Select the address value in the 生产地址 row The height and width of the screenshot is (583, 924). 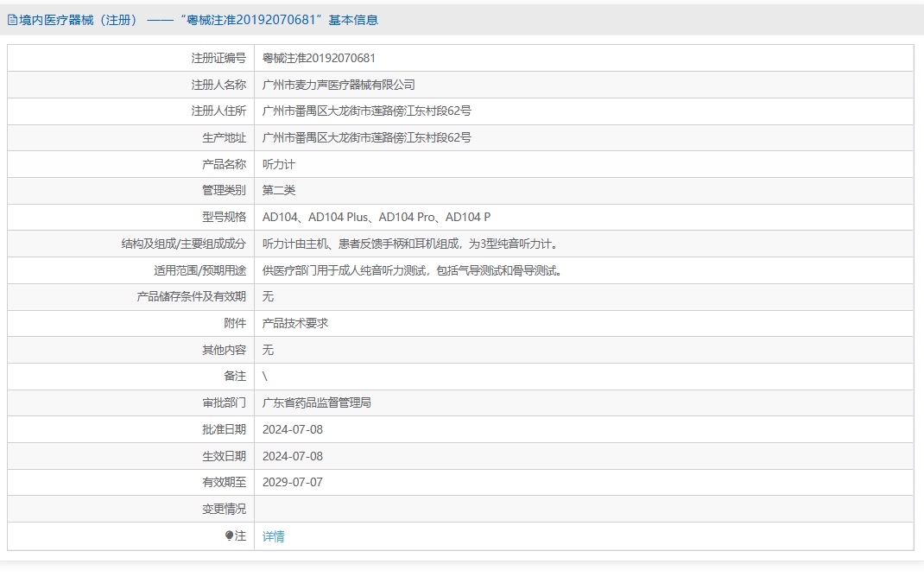366,137
